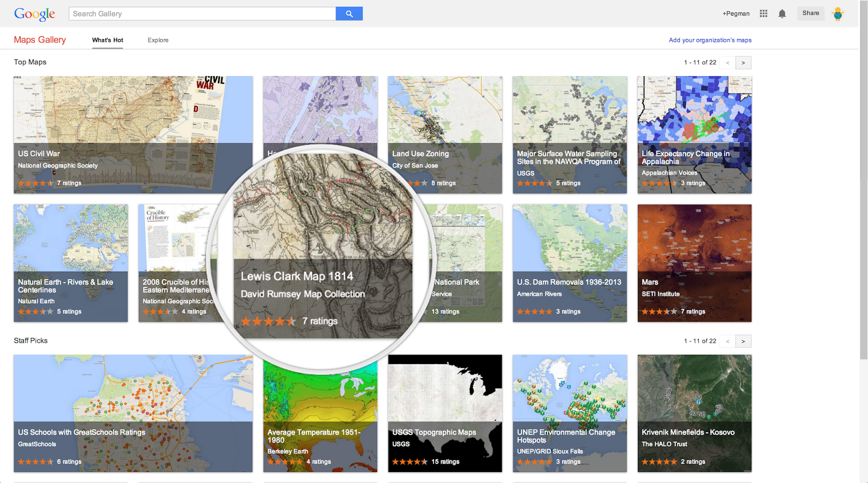Click star rating on Krivenik Minefields card
This screenshot has height=483, width=868.
pos(659,462)
